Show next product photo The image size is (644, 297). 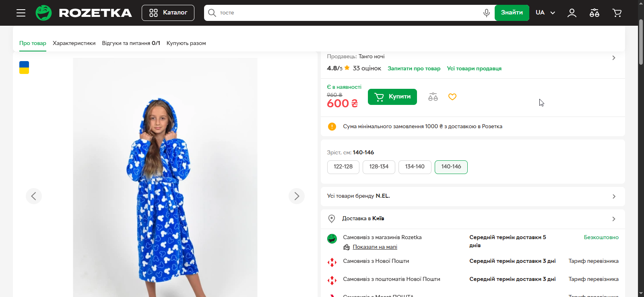point(296,196)
